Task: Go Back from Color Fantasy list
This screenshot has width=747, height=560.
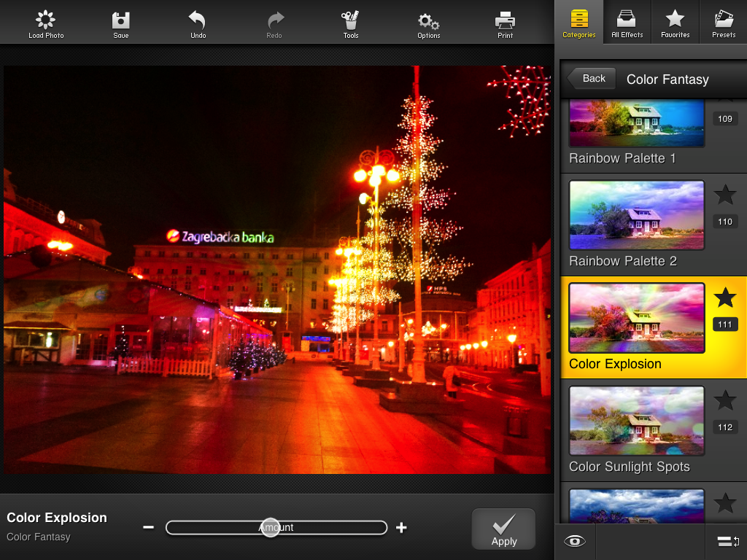Action: (x=592, y=79)
